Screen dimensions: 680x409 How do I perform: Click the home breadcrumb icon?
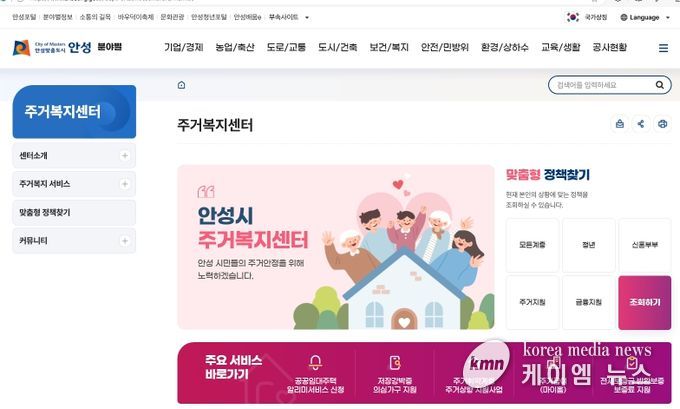click(x=181, y=85)
